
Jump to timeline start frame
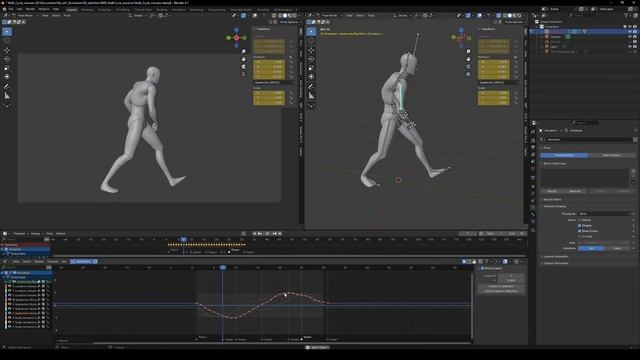pos(254,233)
